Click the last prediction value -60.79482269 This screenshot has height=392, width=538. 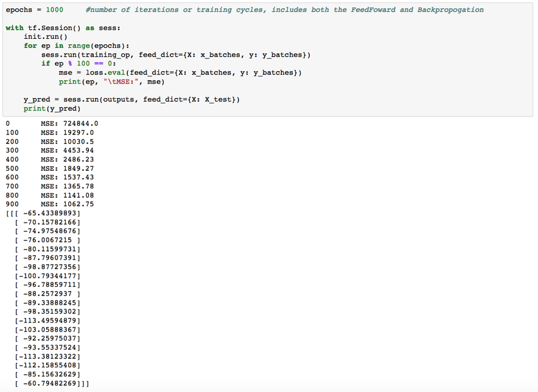50,383
